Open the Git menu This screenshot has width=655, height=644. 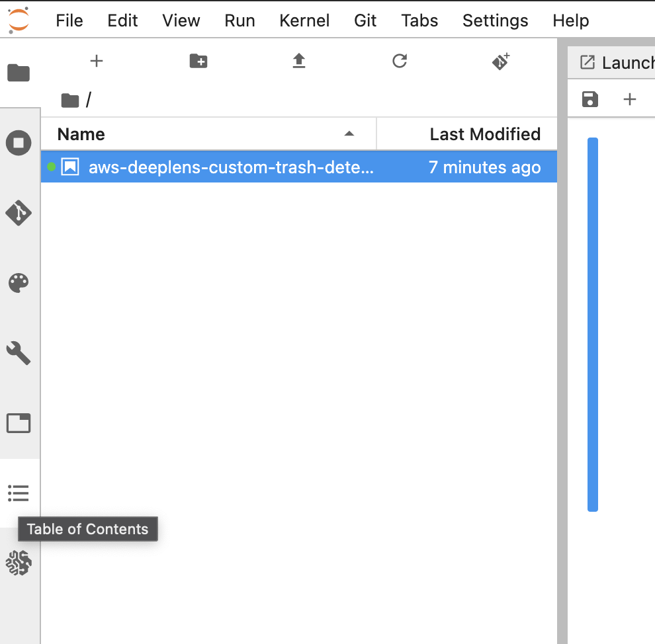pos(365,20)
